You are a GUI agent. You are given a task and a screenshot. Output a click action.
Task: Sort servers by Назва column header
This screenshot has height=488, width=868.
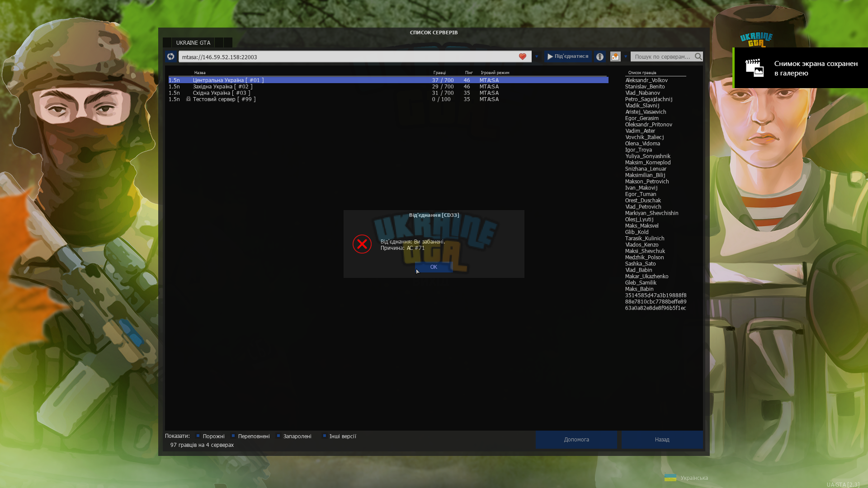[x=200, y=73]
